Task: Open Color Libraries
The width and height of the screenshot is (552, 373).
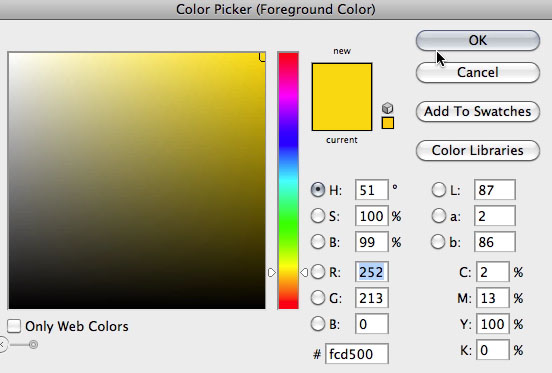Action: click(x=478, y=151)
